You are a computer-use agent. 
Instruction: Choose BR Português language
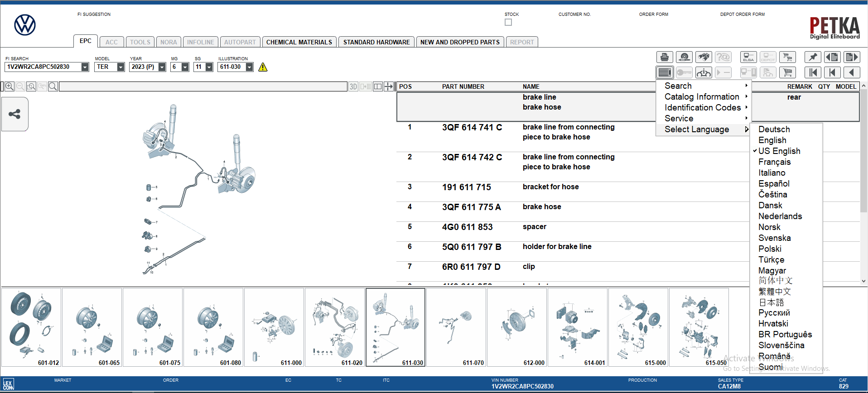coord(785,335)
